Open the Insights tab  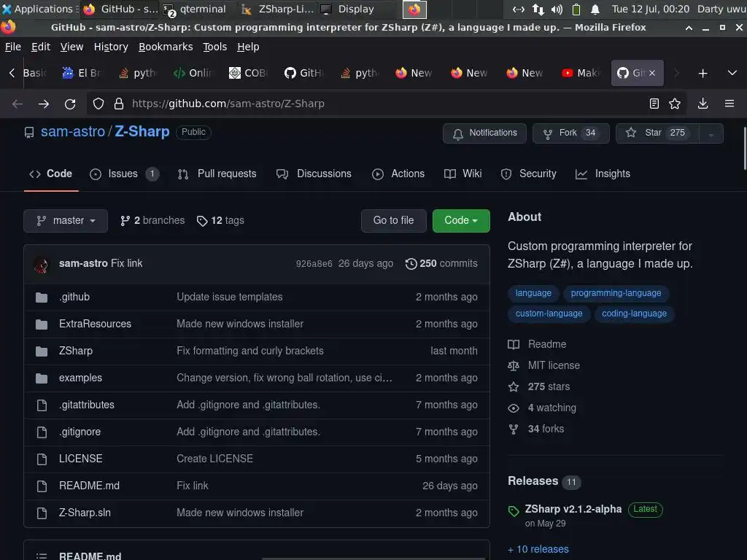coord(603,174)
